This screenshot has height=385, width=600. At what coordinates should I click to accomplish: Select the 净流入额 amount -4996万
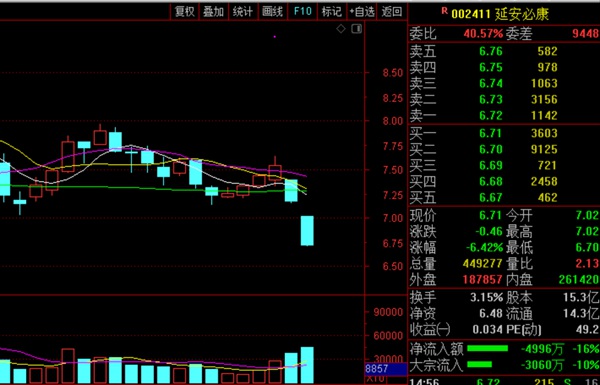pyautogui.click(x=542, y=349)
